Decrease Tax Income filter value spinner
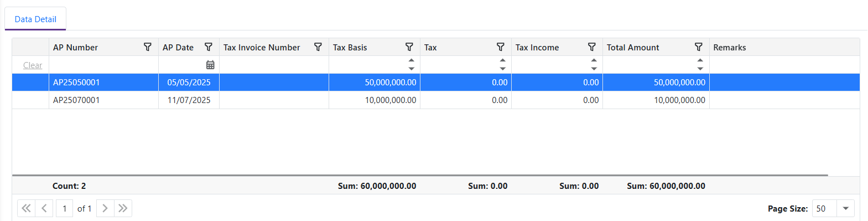This screenshot has width=868, height=221. (594, 69)
